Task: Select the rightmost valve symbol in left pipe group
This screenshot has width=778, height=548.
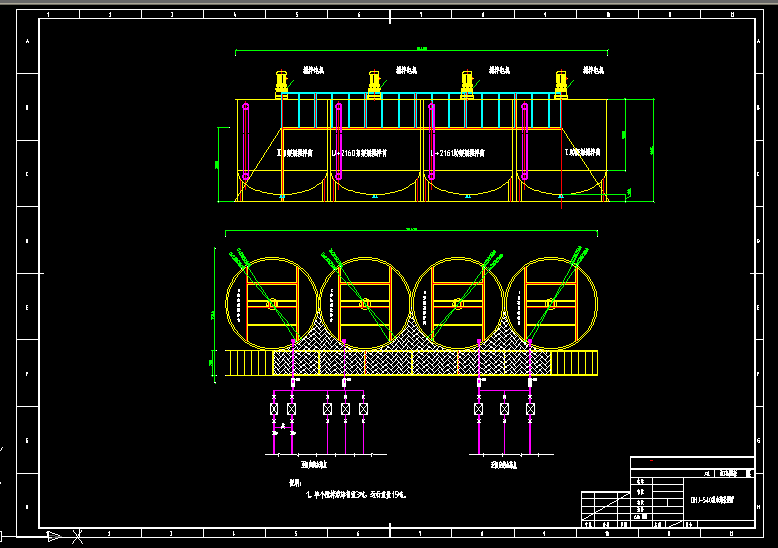Action: pos(363,409)
